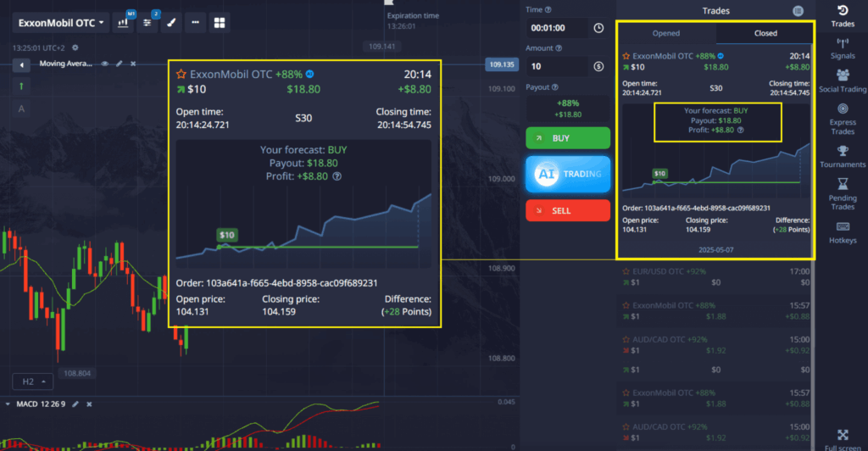
Task: Select the payout +88% +$18.80 box
Action: pos(568,109)
